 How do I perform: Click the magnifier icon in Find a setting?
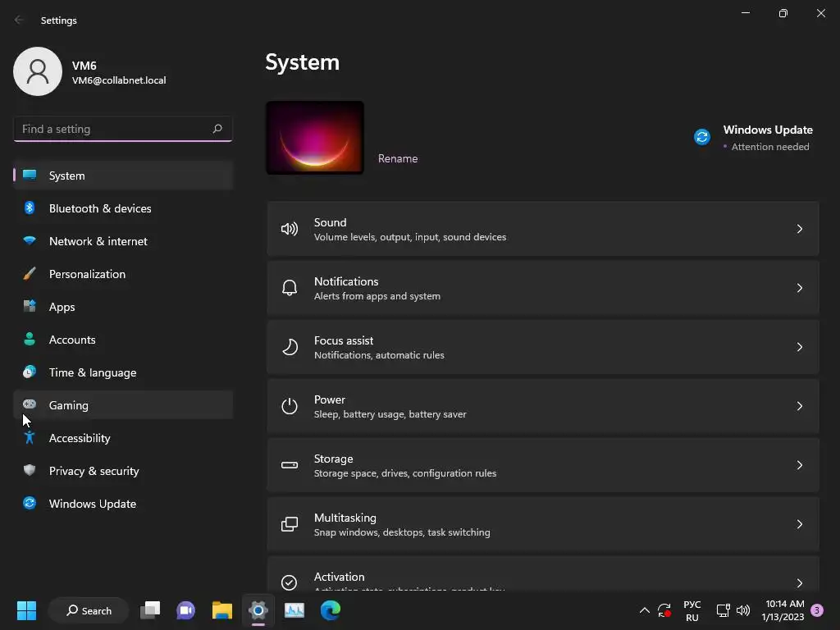[x=217, y=129]
